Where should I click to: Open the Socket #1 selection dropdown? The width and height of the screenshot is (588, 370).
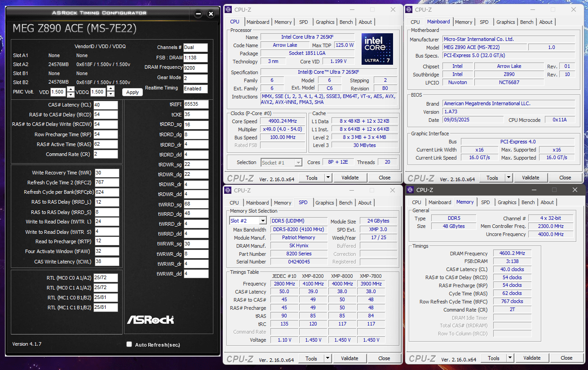298,162
